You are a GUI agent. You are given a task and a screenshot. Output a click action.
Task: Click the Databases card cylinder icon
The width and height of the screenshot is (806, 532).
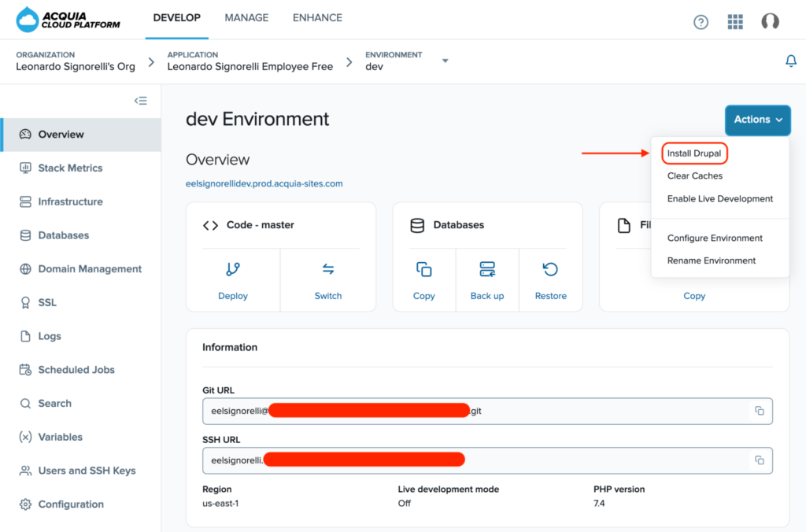pyautogui.click(x=417, y=225)
